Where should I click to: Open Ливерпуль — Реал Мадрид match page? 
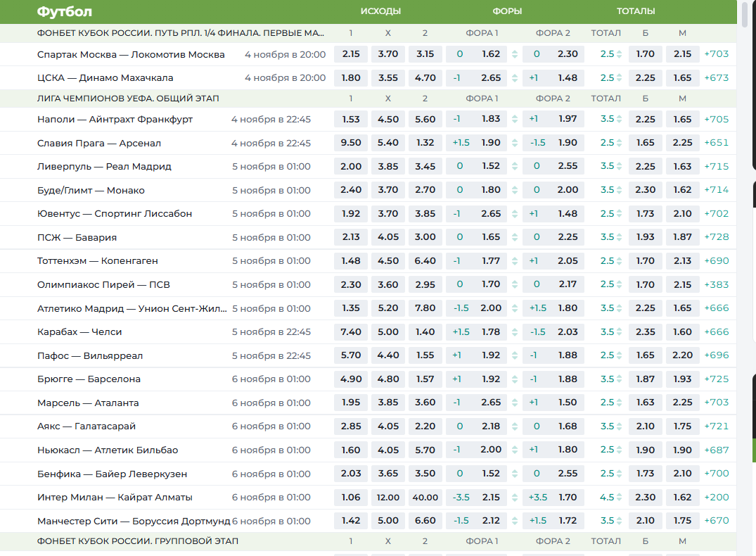(104, 167)
